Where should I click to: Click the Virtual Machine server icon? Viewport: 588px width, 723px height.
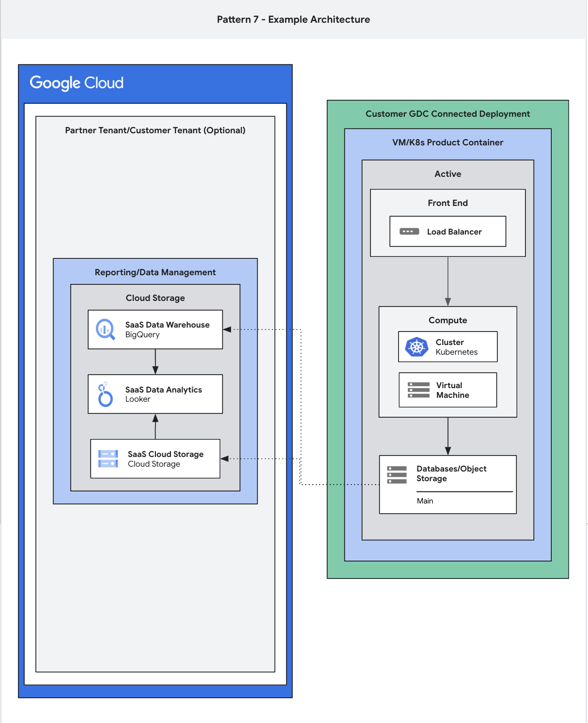(418, 390)
